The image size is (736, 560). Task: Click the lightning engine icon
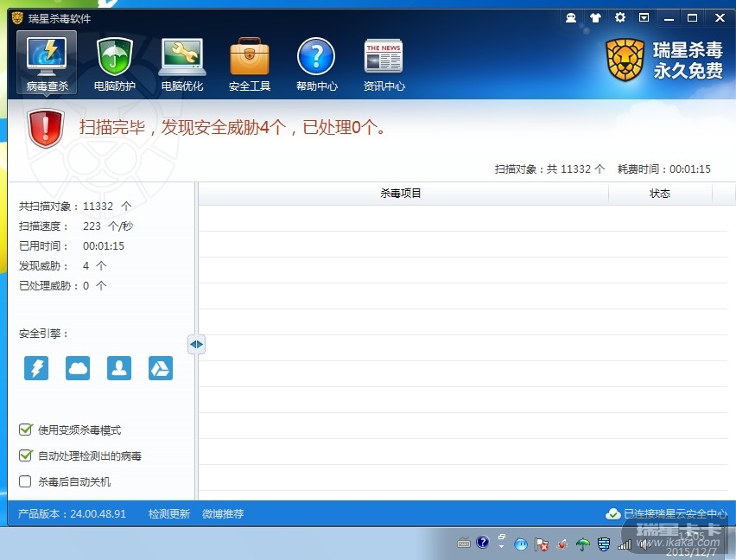point(36,367)
